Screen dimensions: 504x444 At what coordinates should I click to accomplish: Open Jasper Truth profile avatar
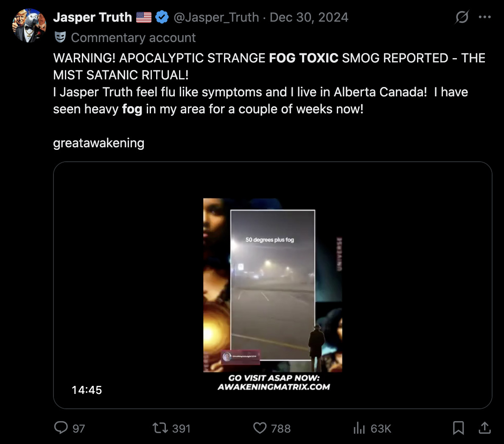(x=29, y=25)
